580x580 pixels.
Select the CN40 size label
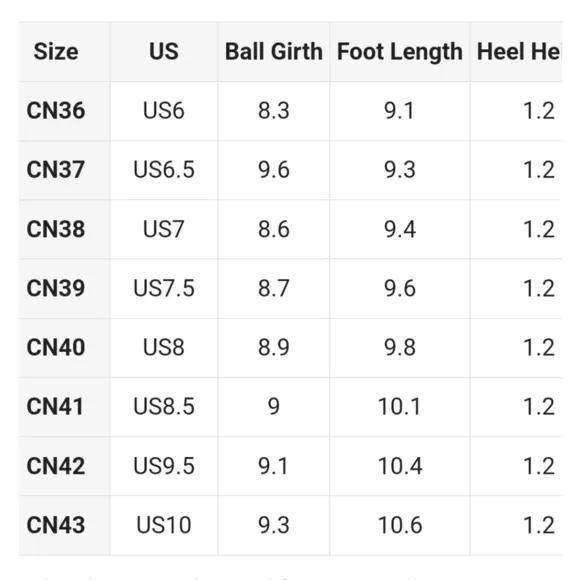pos(56,347)
